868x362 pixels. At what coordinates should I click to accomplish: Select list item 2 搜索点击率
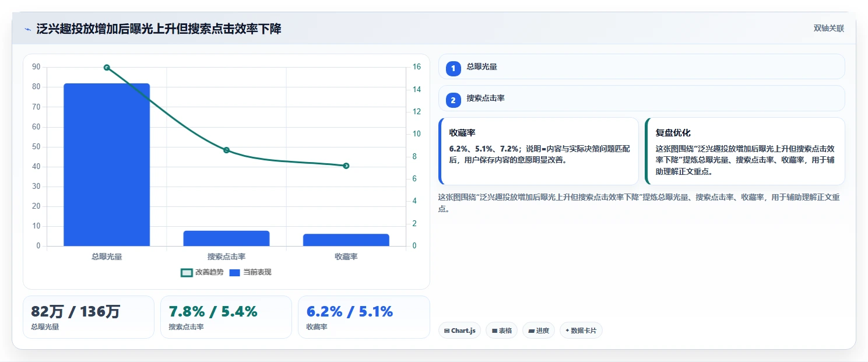[641, 98]
